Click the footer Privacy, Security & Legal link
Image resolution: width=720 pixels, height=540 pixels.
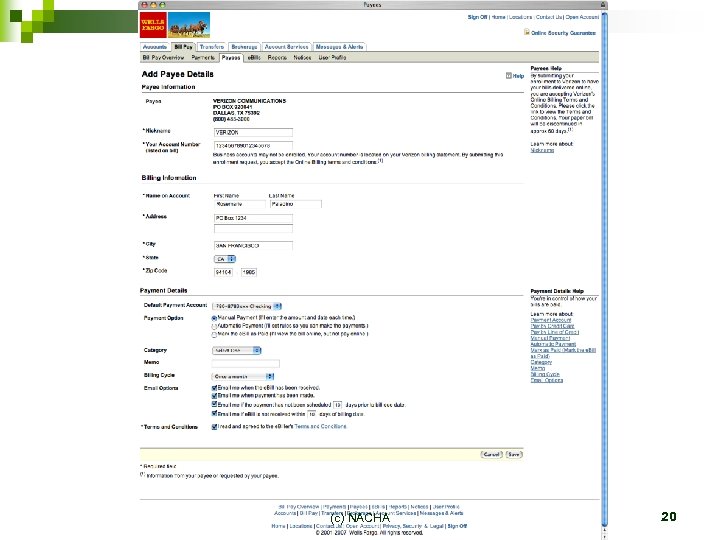(x=413, y=526)
